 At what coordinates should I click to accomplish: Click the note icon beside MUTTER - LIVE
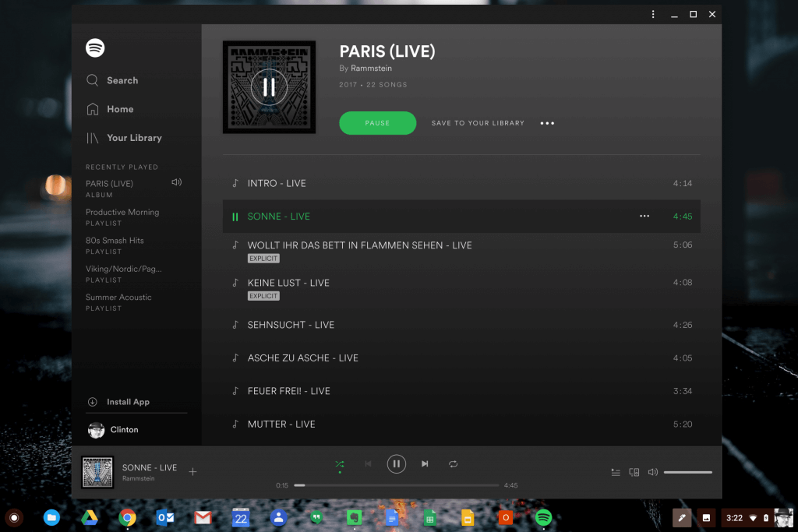pos(235,424)
